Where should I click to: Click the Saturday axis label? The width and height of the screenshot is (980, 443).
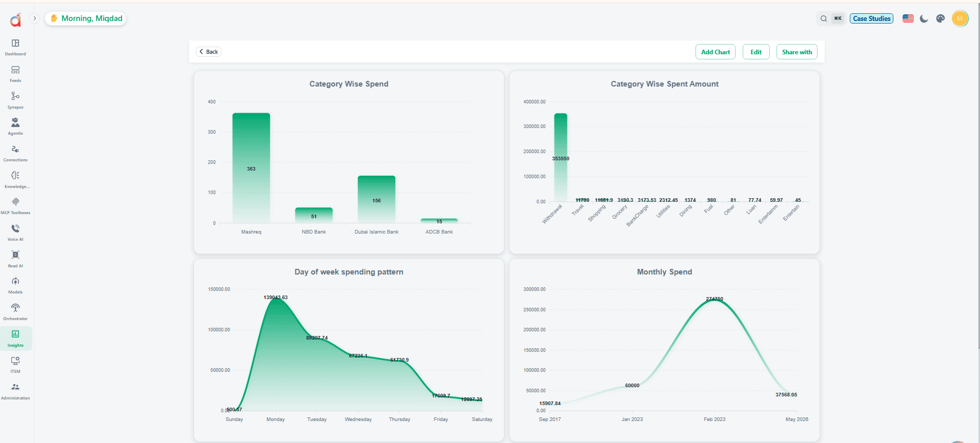point(482,419)
